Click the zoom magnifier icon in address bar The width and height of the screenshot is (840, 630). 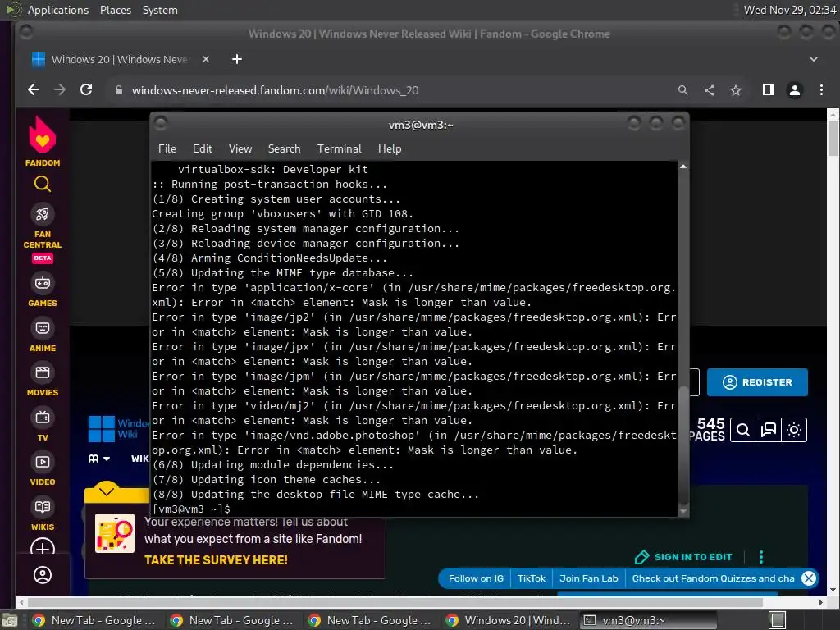(x=682, y=90)
